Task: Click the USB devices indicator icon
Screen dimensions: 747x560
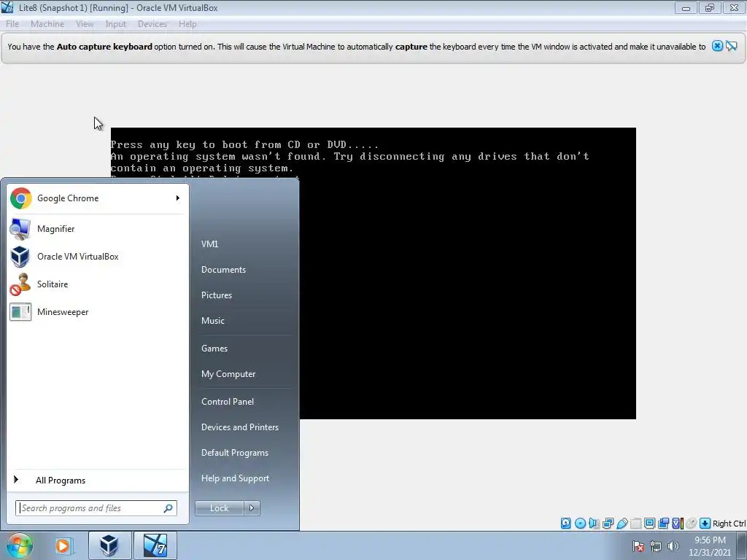Action: tap(622, 524)
